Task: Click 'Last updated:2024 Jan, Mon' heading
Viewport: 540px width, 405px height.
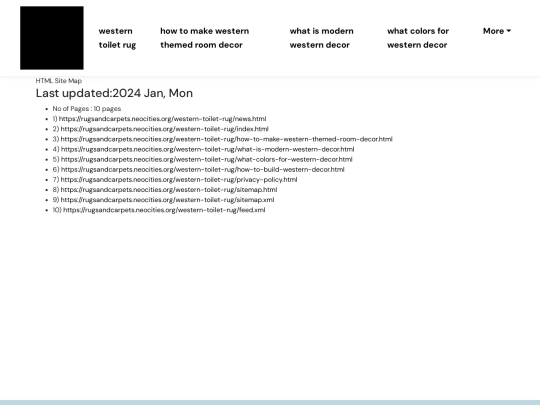Action: [114, 93]
